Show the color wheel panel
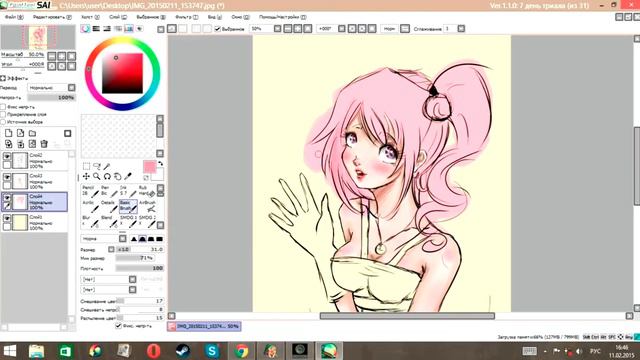Viewport: 640px width, 360px height. tap(86, 29)
